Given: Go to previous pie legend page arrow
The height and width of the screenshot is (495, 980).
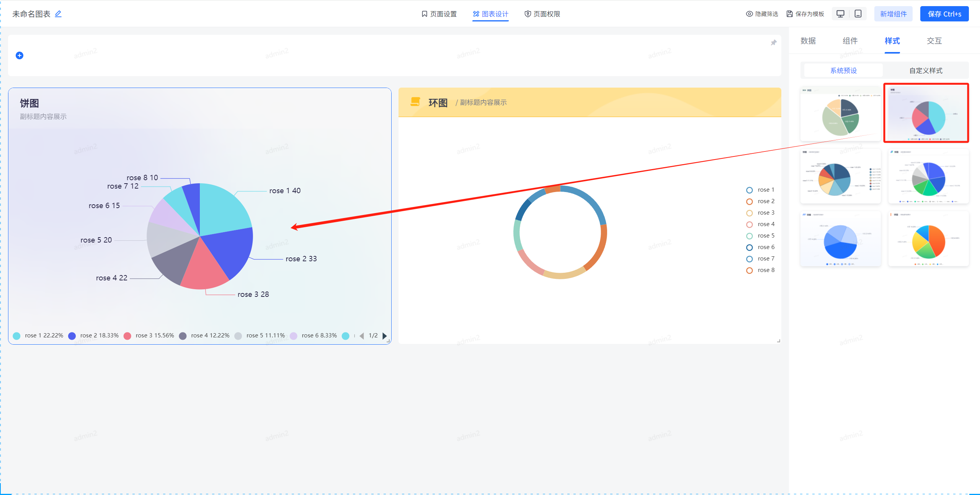Looking at the screenshot, I should coord(361,336).
